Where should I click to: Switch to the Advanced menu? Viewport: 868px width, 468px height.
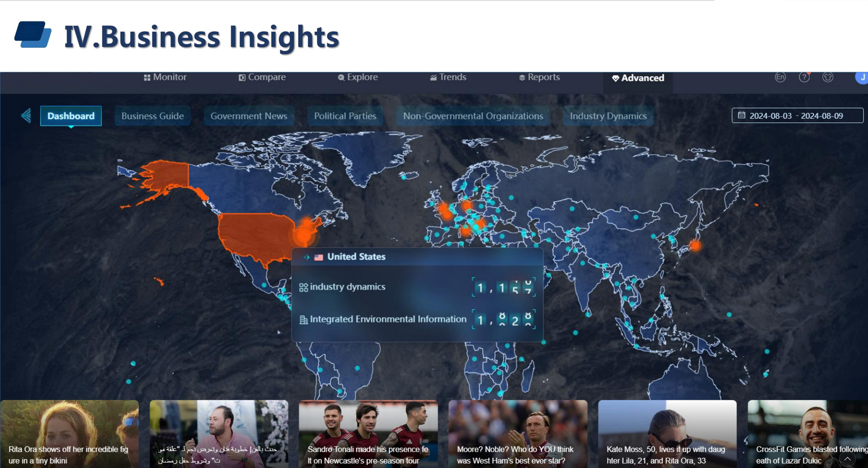point(638,78)
